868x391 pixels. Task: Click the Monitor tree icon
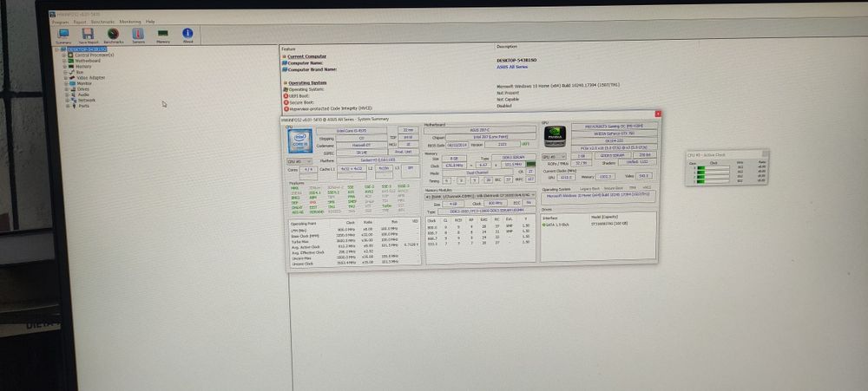(73, 83)
